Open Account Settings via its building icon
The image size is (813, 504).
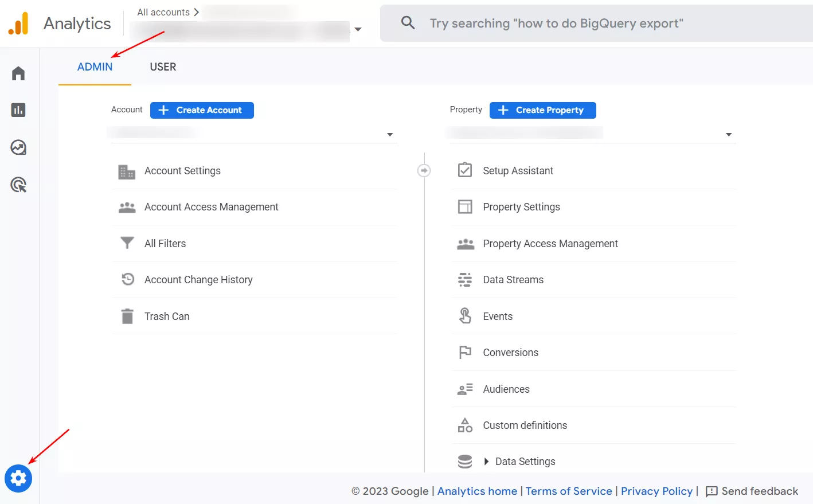(127, 170)
